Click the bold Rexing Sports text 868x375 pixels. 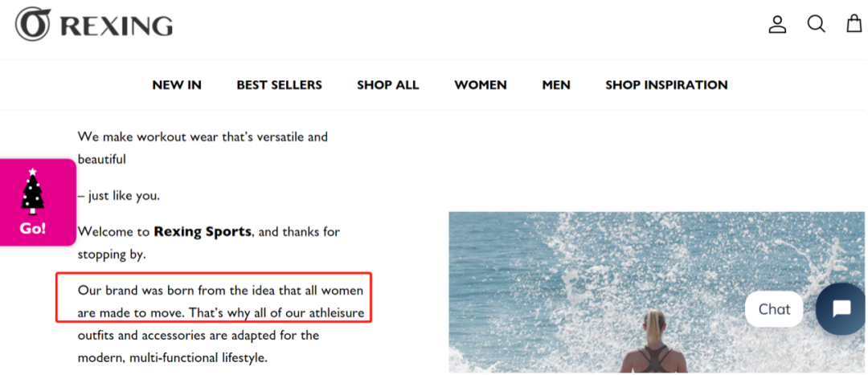pyautogui.click(x=202, y=231)
